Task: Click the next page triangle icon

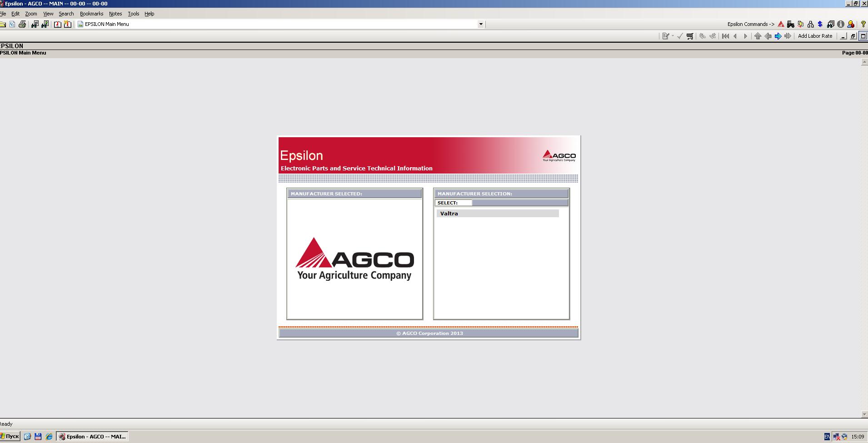Action: [x=745, y=36]
